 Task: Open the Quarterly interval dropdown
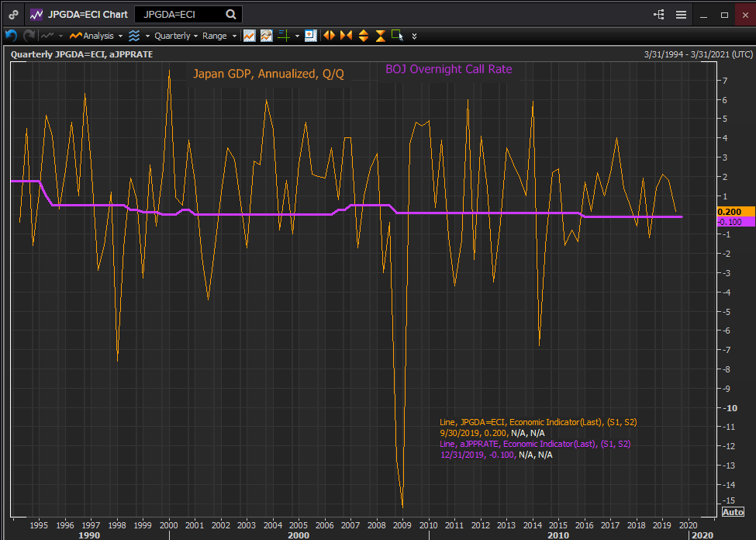[174, 36]
